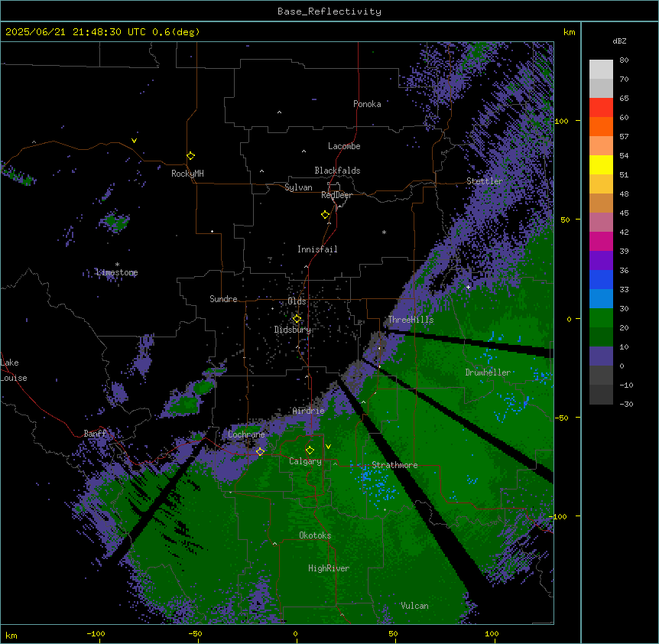Click the RockyMH label
Viewport: 659px width, 644px height.
tap(187, 174)
